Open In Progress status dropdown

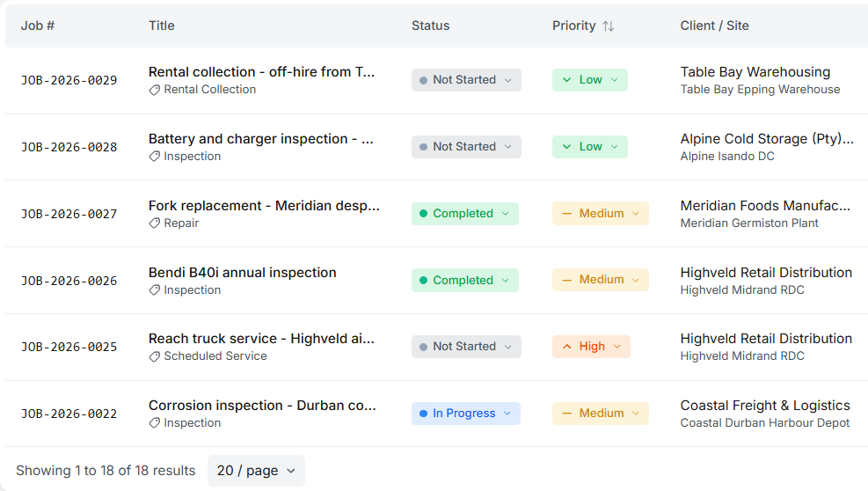(x=465, y=414)
